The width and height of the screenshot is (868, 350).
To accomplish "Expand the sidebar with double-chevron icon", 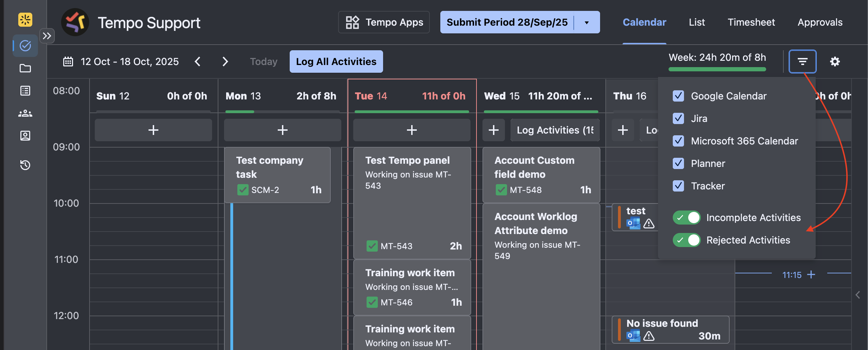I will click(47, 36).
